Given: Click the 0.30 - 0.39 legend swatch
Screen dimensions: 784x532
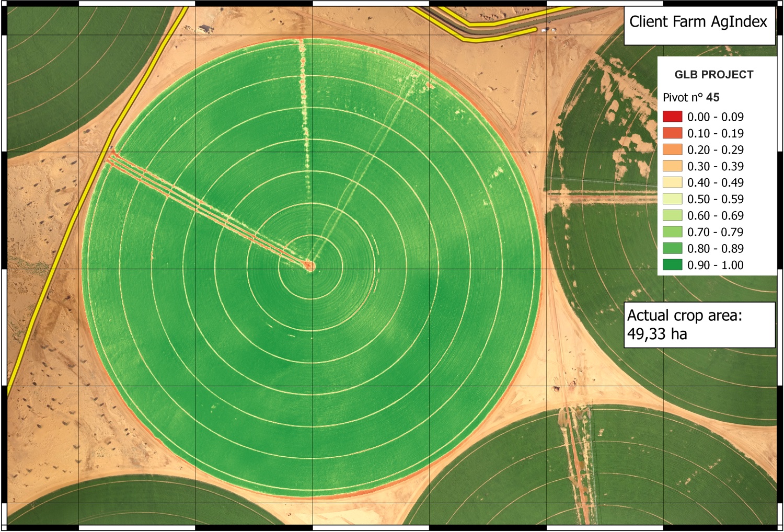Looking at the screenshot, I should [x=672, y=166].
